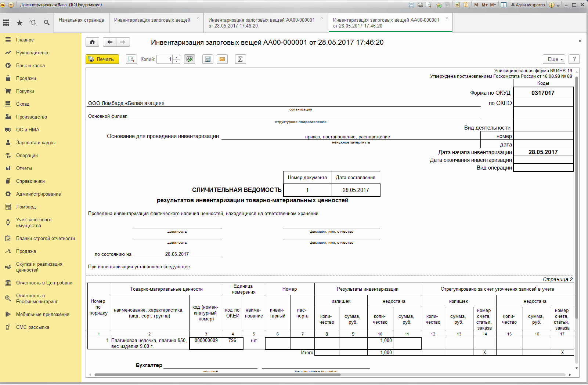Screen dimensions: 588x385
Task: Click title bar print preview icon
Action: pyautogui.click(x=429, y=5)
